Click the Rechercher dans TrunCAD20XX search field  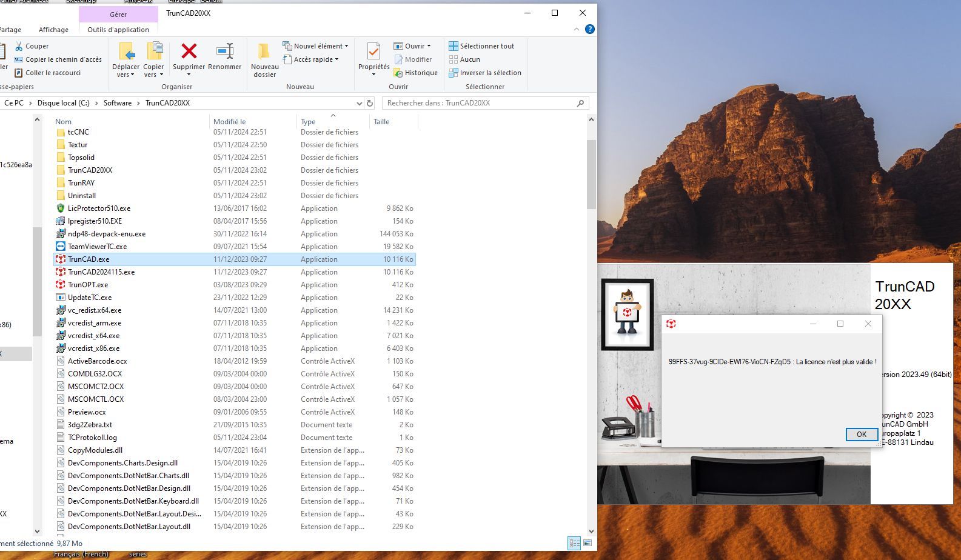click(x=485, y=103)
